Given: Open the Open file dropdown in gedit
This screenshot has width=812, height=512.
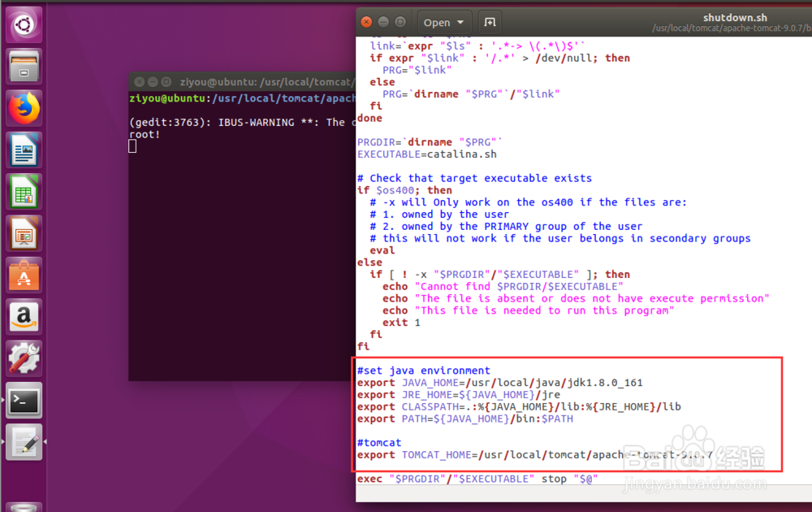Looking at the screenshot, I should pyautogui.click(x=443, y=23).
